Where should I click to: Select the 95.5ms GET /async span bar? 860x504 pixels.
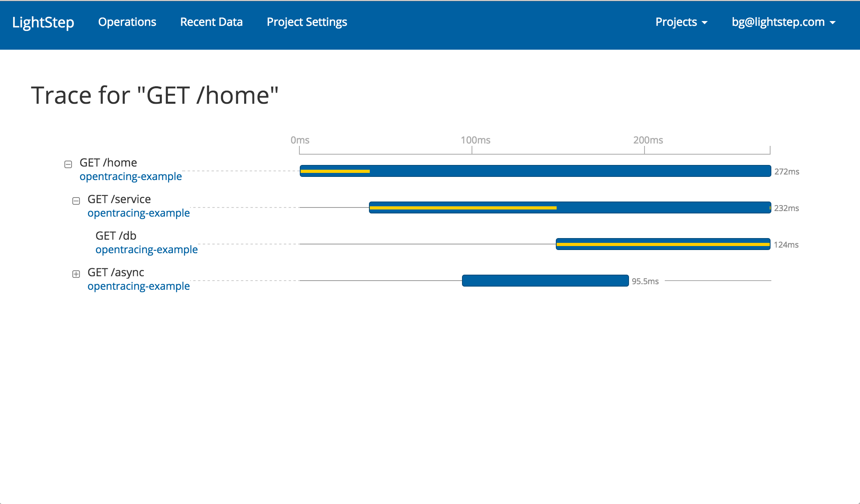(x=545, y=281)
